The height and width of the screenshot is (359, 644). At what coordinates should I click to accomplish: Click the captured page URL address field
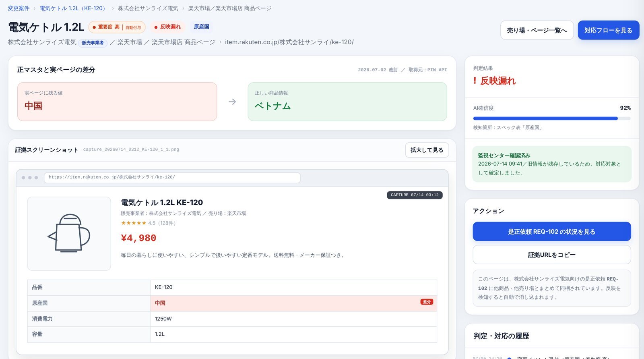172,177
